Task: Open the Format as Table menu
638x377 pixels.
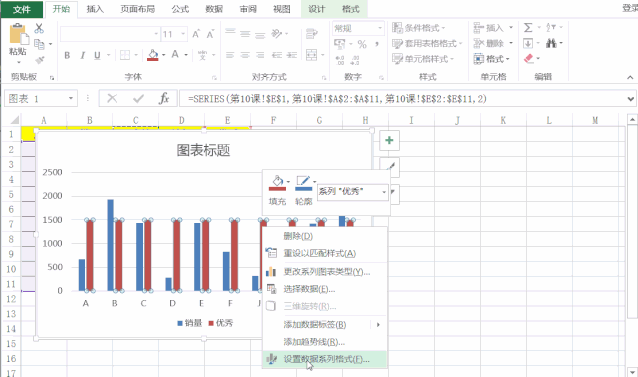Action: pos(427,44)
